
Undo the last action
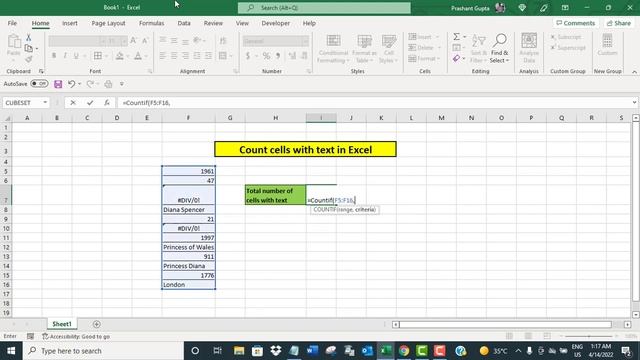(71, 84)
